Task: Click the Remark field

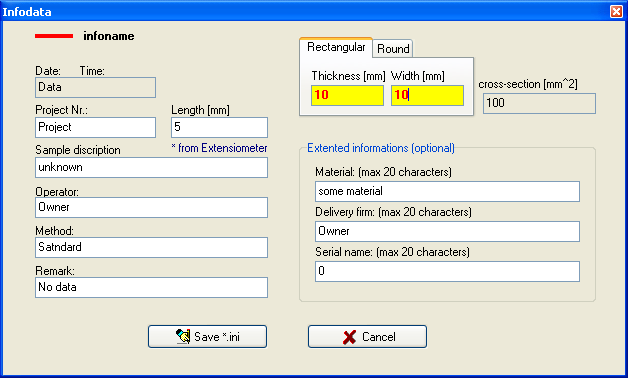Action: pos(151,288)
